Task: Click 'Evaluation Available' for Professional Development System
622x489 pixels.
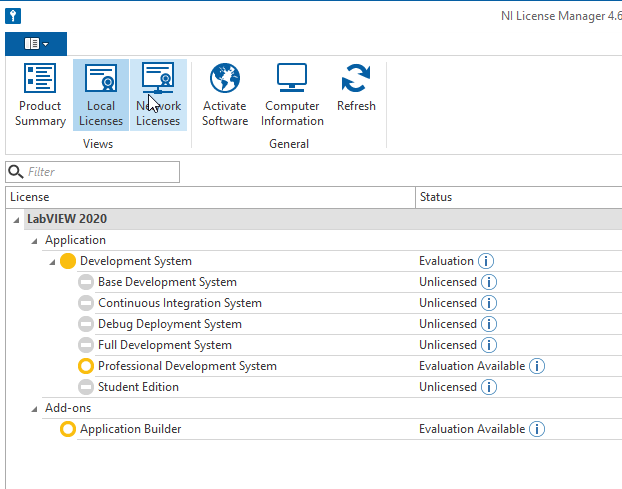Action: tap(472, 366)
